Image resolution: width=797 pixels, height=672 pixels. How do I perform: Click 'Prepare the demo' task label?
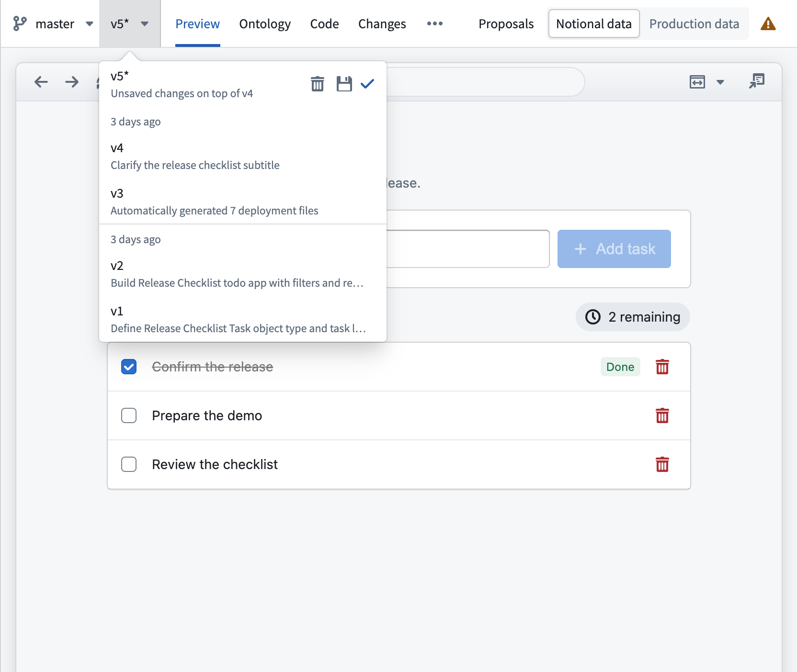pos(207,415)
